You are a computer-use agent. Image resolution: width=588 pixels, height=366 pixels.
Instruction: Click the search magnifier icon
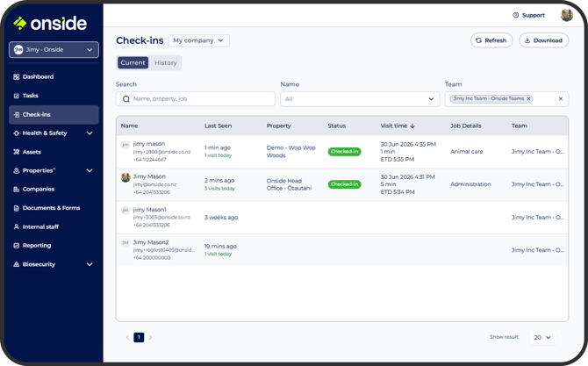(126, 99)
